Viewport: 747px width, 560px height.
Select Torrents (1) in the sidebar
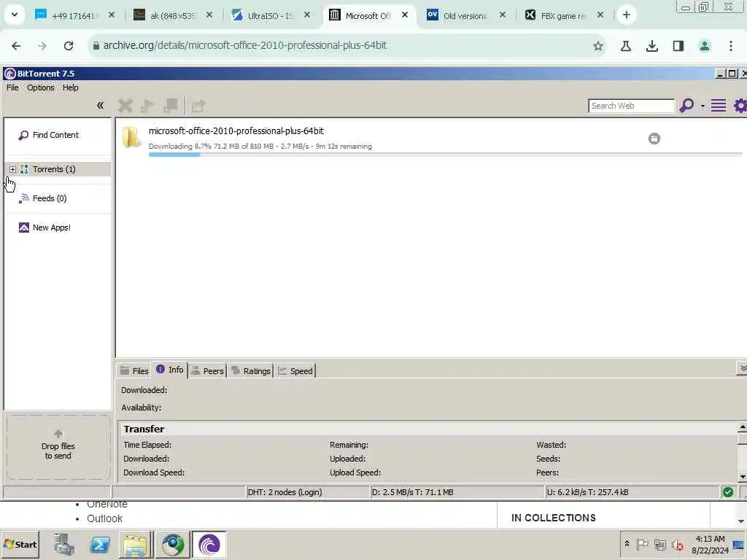[x=54, y=169]
